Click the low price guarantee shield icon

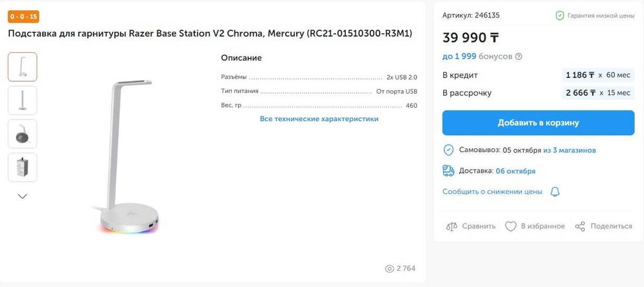[560, 15]
